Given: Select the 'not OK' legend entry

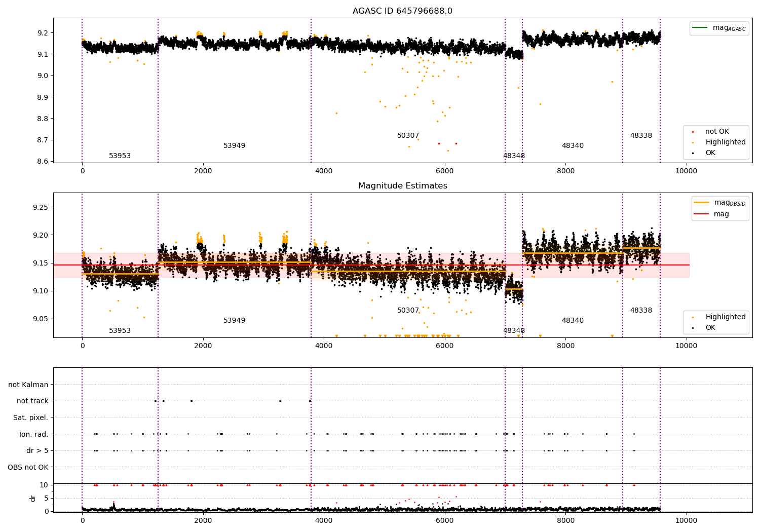Looking at the screenshot, I should pos(717,132).
